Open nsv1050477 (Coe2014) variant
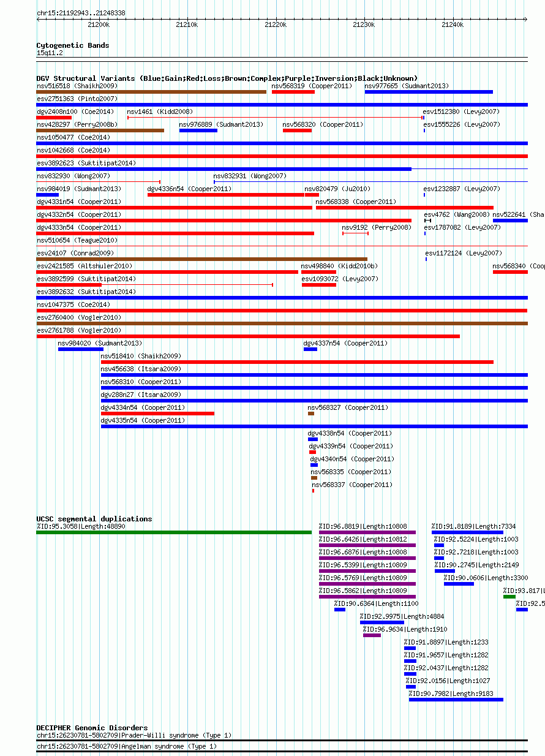This screenshot has height=756, width=545. (x=73, y=138)
